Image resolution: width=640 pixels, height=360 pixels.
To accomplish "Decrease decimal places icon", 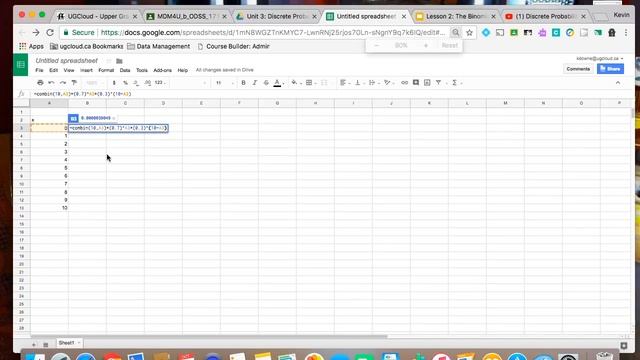I will pos(136,82).
